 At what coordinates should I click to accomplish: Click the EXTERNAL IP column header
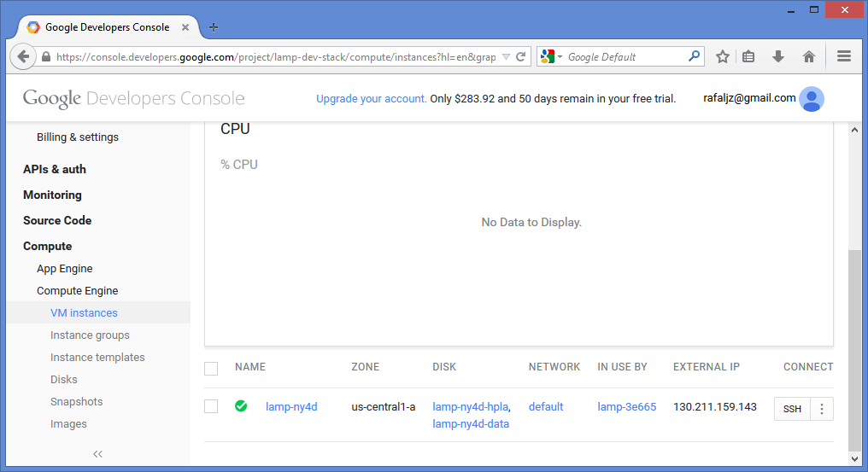click(x=707, y=367)
